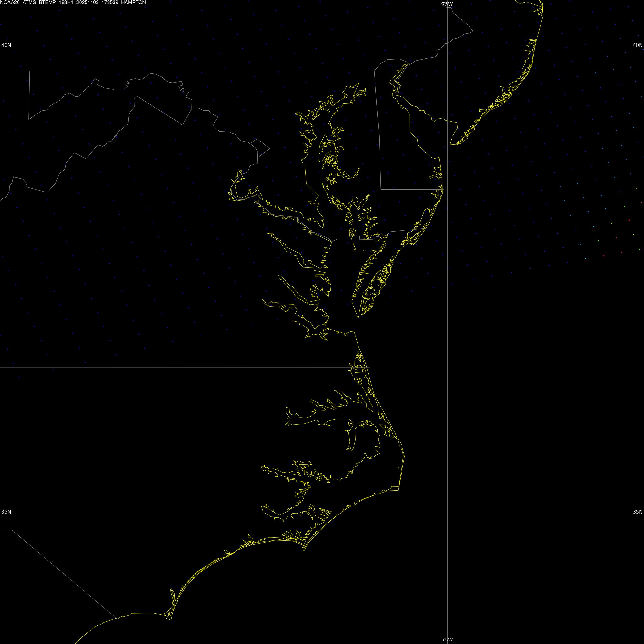The width and height of the screenshot is (644, 644).
Task: Click the 40N label on right edge
Action: [637, 45]
